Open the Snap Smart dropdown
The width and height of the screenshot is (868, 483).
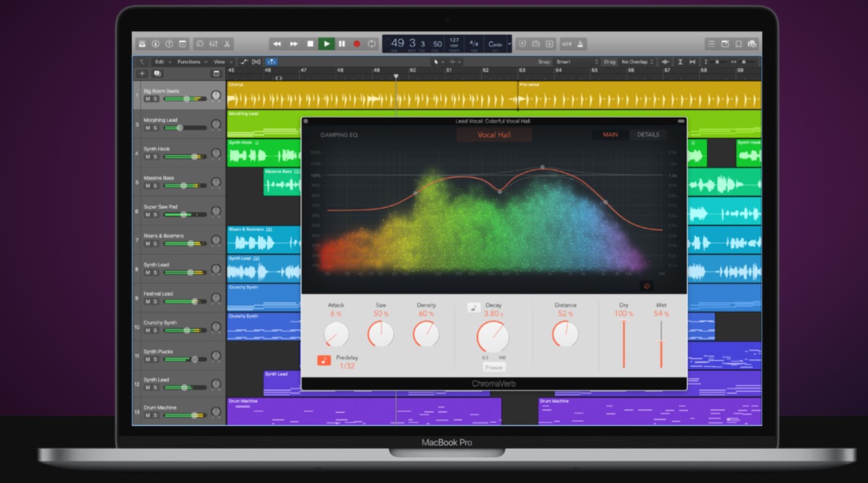coord(576,62)
